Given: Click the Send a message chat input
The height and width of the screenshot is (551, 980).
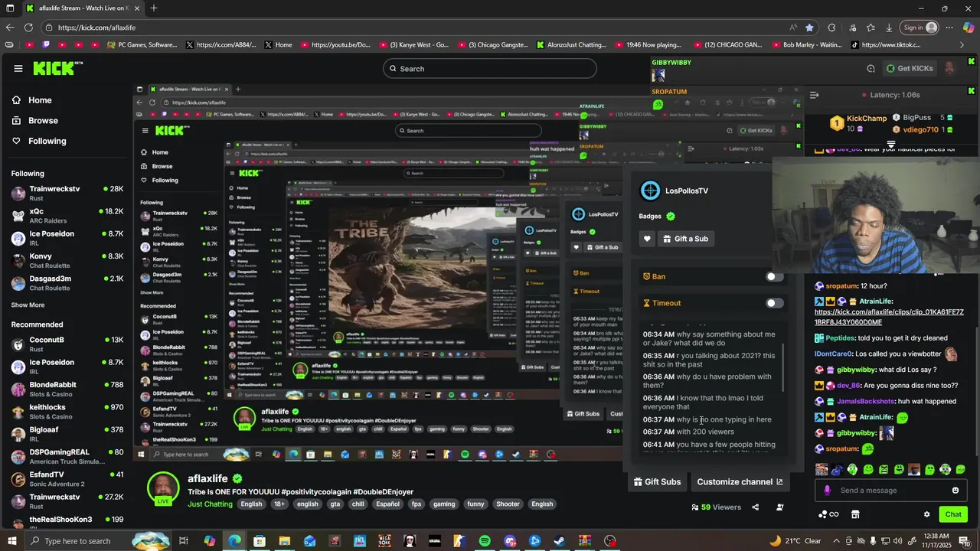Looking at the screenshot, I should tap(891, 491).
